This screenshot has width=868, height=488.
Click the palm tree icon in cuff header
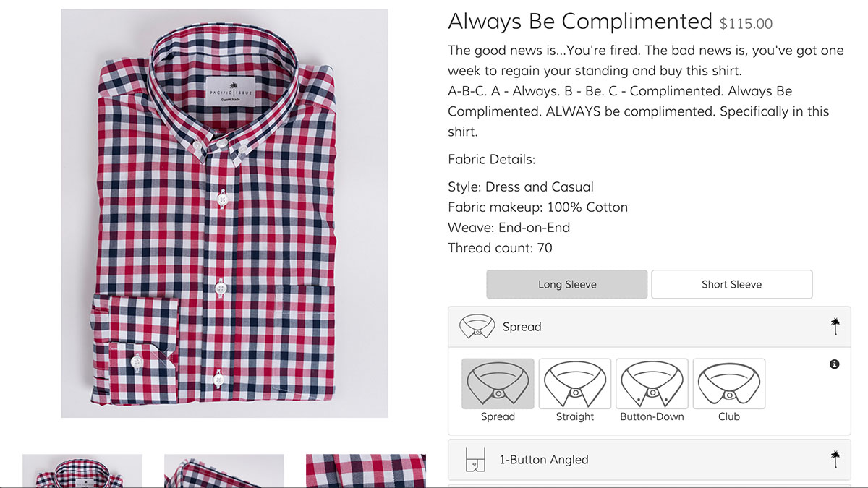click(835, 459)
